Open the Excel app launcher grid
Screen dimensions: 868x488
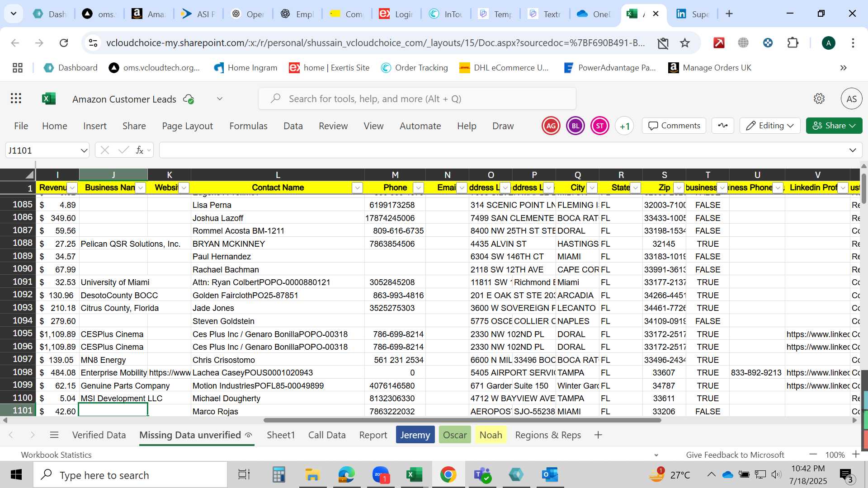point(16,99)
